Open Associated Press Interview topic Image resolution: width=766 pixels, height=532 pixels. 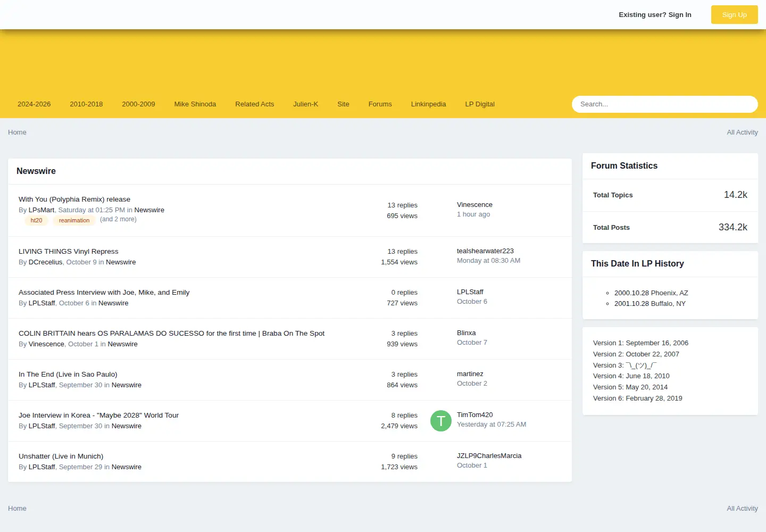[x=104, y=293]
